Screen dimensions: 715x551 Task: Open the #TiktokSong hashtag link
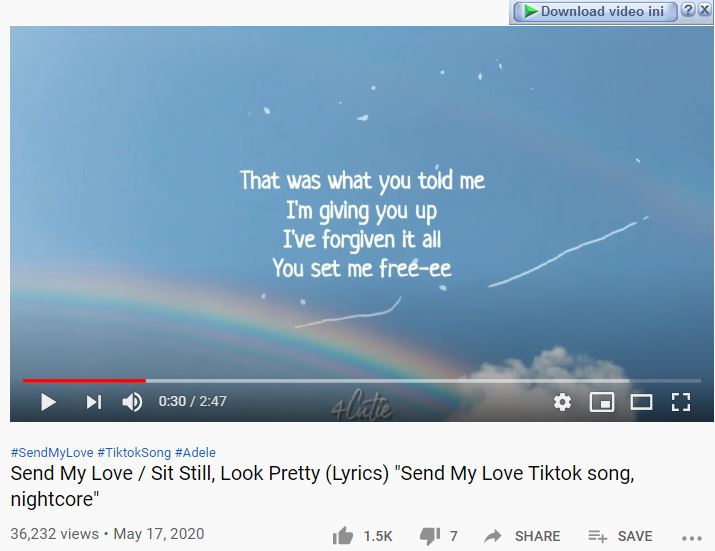pyautogui.click(x=134, y=452)
